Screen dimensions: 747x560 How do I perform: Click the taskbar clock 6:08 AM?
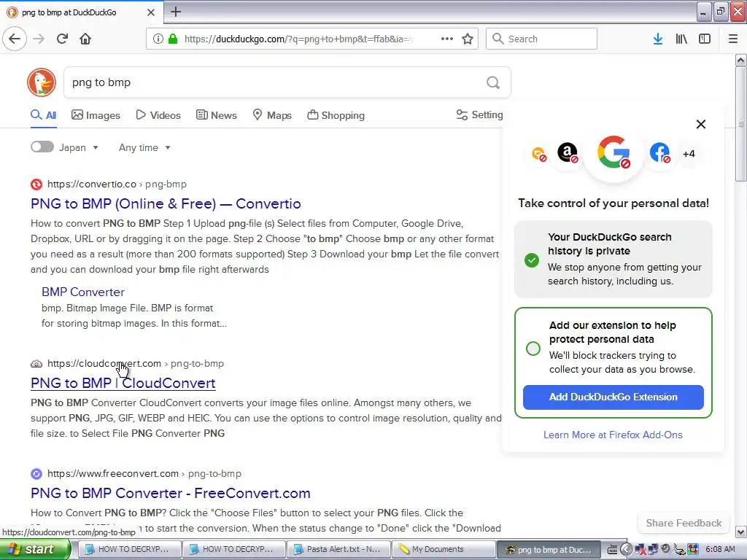(x=720, y=550)
